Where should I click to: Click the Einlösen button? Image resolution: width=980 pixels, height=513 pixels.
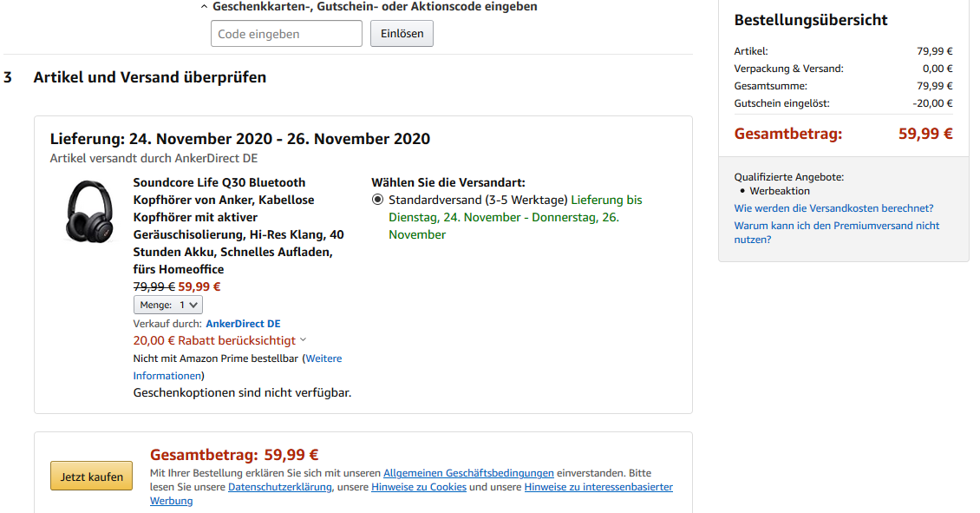[401, 33]
